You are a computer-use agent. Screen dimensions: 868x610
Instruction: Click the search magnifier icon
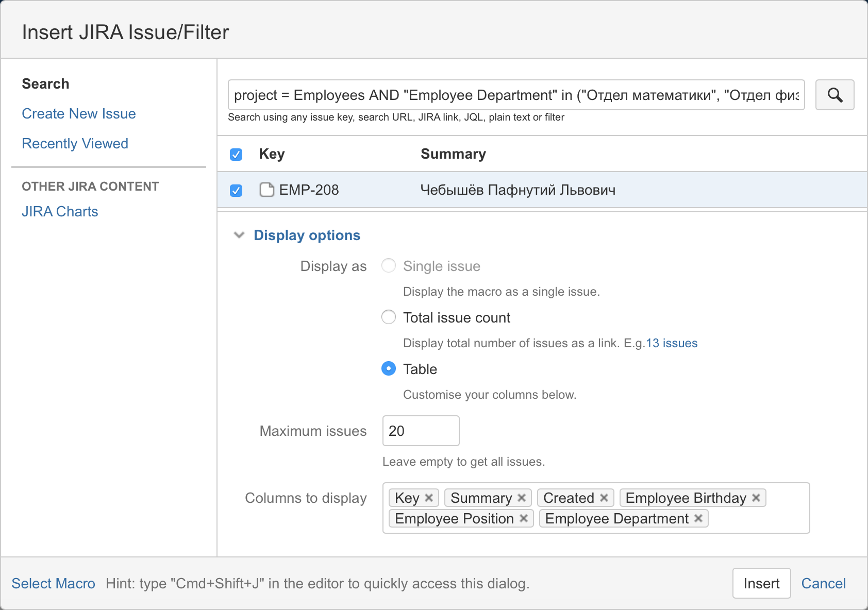(x=834, y=95)
